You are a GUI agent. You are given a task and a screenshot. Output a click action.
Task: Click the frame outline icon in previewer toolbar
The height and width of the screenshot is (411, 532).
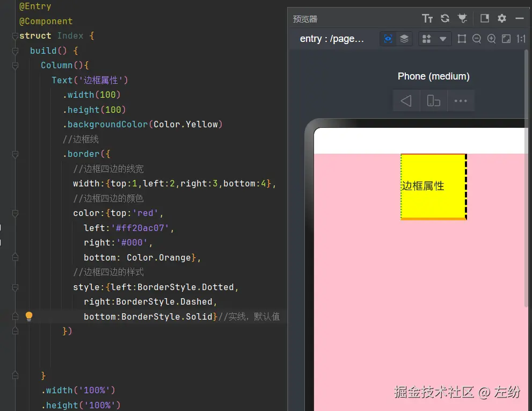click(x=462, y=39)
